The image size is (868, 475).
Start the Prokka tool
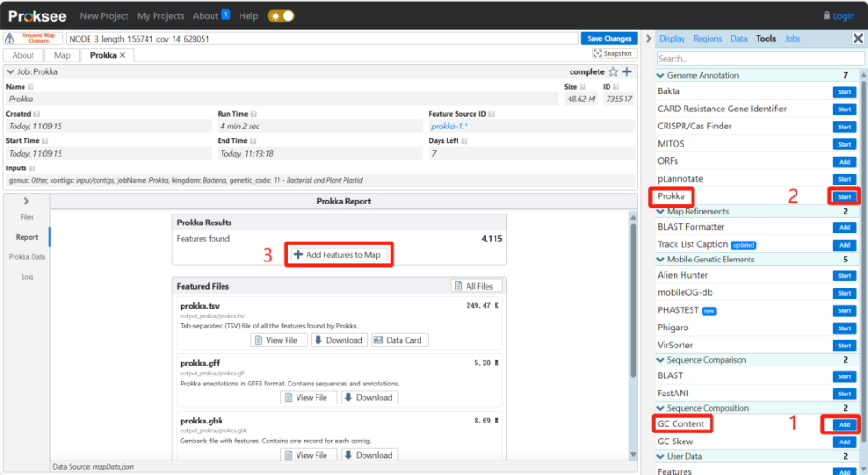[x=844, y=196]
